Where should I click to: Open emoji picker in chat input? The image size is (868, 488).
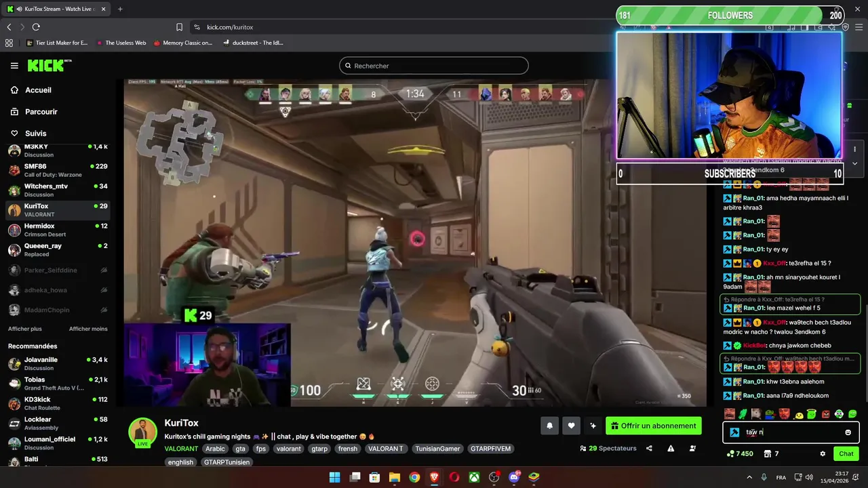tap(848, 432)
